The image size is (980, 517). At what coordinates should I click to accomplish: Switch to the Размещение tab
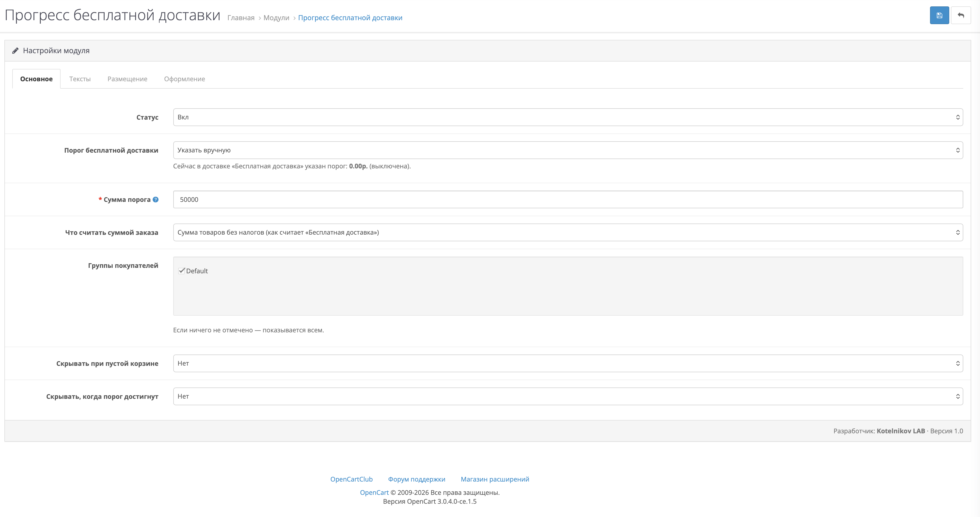coord(127,79)
